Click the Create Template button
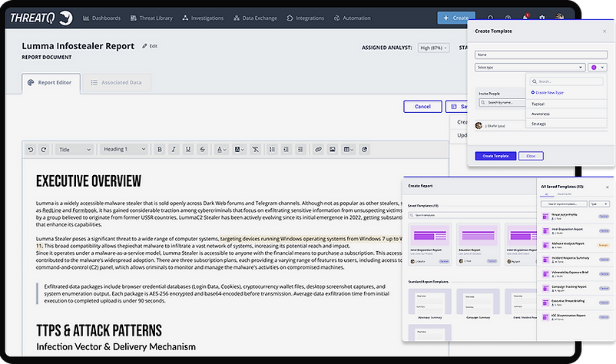The image size is (616, 364). tap(495, 156)
